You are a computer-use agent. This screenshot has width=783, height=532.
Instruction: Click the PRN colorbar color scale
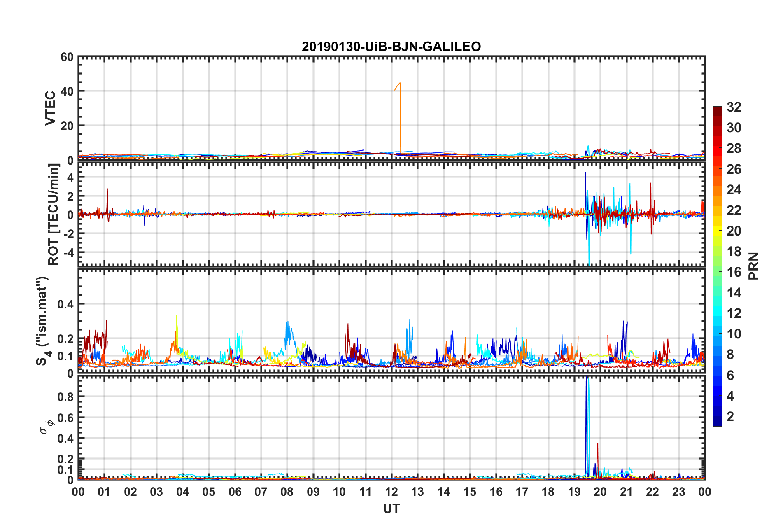(x=718, y=266)
